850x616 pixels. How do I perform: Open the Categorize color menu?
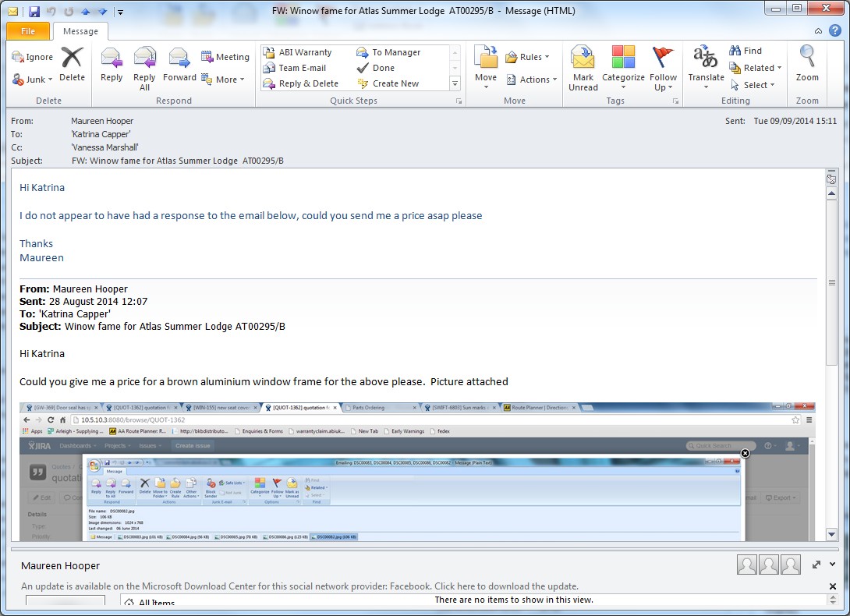pos(623,69)
